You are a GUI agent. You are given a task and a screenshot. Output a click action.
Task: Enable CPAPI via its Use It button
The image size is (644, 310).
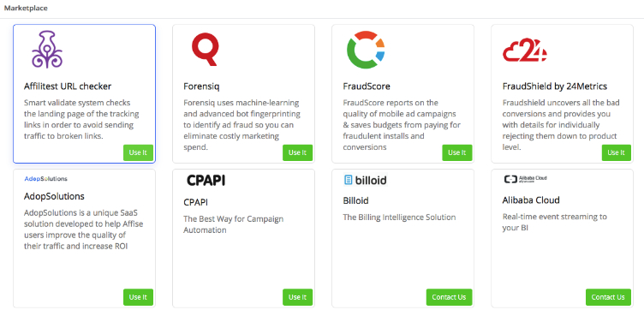tap(297, 297)
